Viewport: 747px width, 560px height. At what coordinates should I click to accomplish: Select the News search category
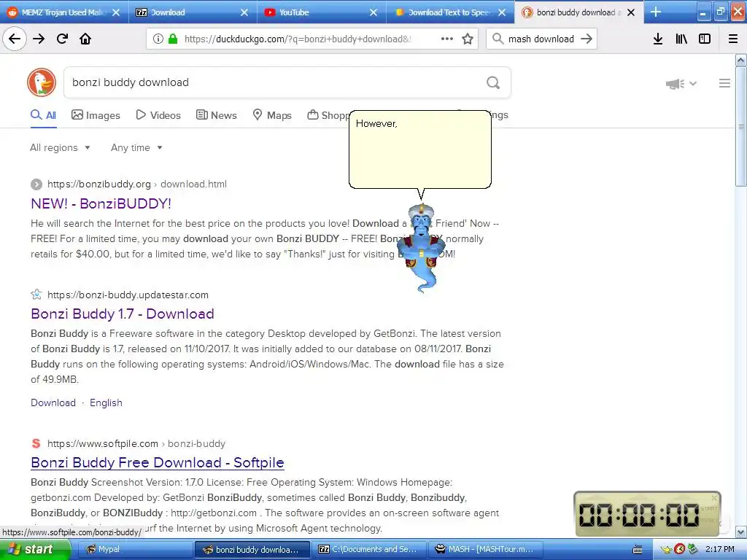point(216,115)
